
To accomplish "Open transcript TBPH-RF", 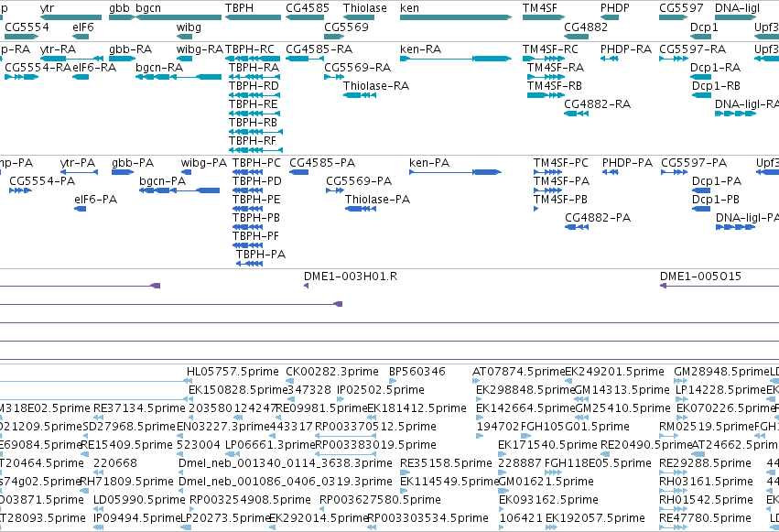I will pyautogui.click(x=253, y=141).
